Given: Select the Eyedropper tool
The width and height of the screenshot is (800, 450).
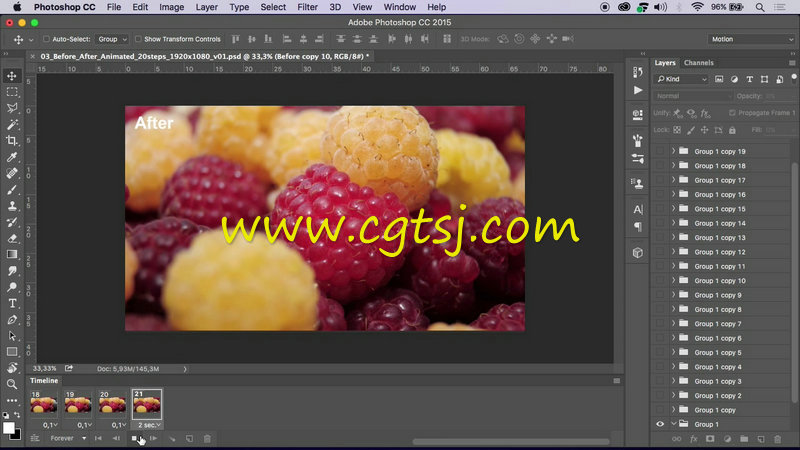Looking at the screenshot, I should point(12,157).
